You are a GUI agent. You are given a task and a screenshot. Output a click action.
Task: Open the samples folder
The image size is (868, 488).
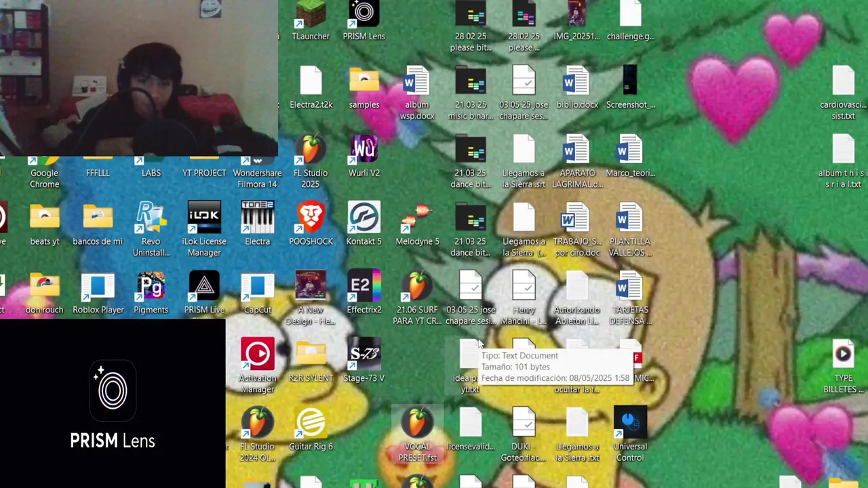364,88
